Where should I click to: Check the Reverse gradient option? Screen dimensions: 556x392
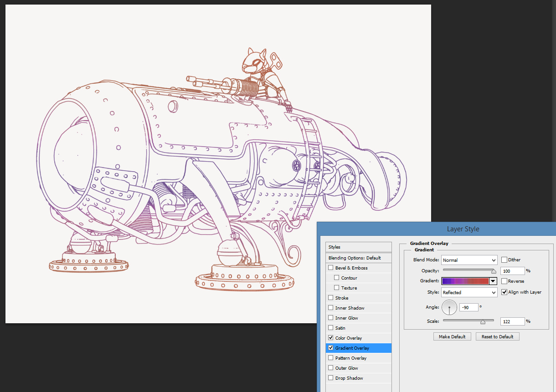coord(504,281)
